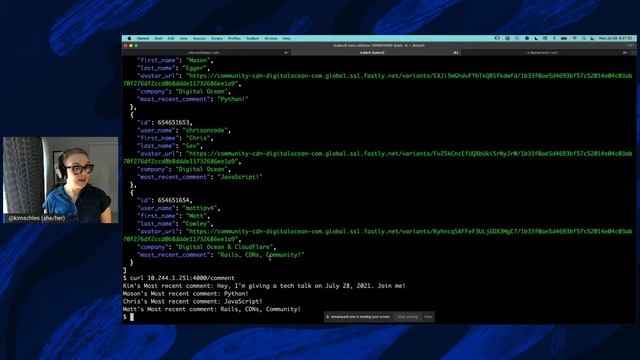Click the id value 654651654

click(x=174, y=200)
